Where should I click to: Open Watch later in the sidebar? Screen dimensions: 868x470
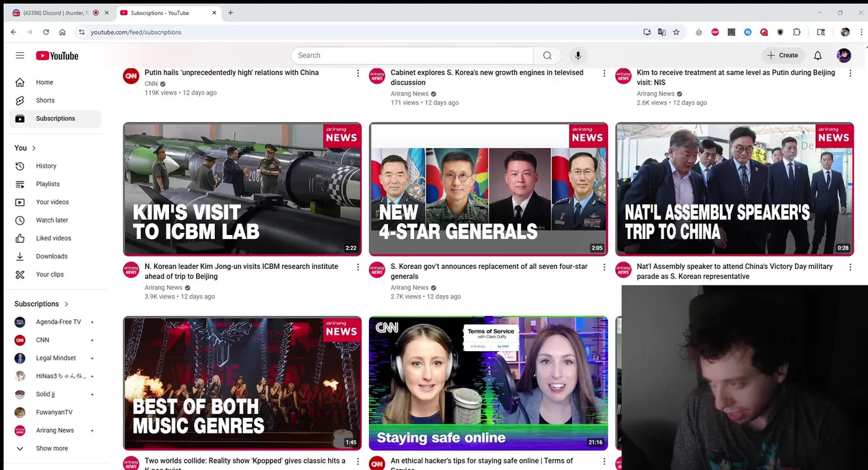pos(56,220)
